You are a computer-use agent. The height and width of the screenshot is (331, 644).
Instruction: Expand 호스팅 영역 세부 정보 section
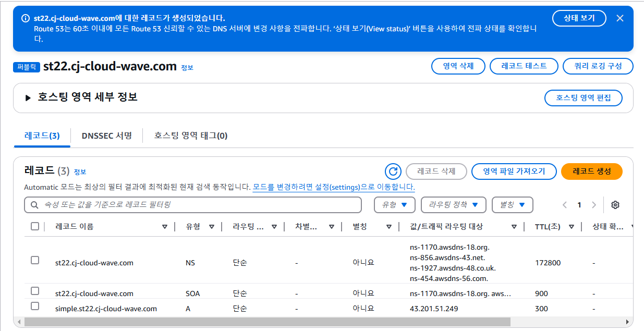28,98
